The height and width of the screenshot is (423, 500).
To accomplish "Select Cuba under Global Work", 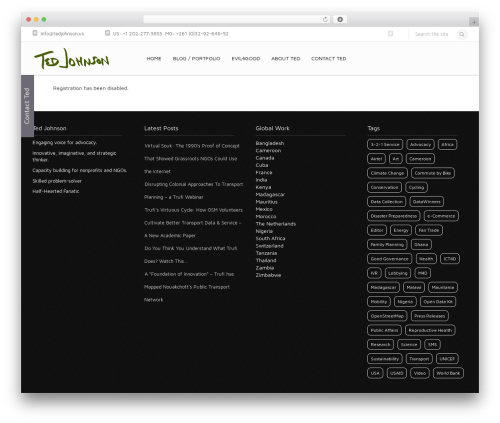I will (262, 165).
